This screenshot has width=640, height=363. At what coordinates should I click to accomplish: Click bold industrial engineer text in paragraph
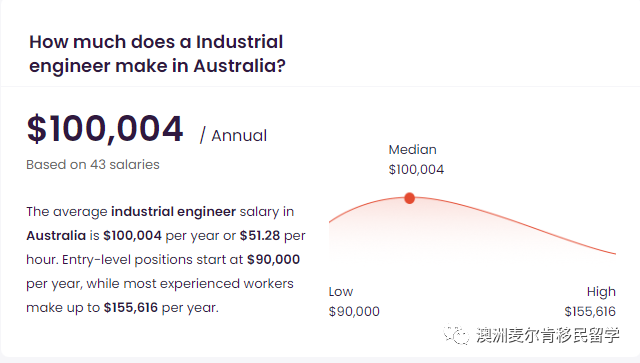coord(173,212)
